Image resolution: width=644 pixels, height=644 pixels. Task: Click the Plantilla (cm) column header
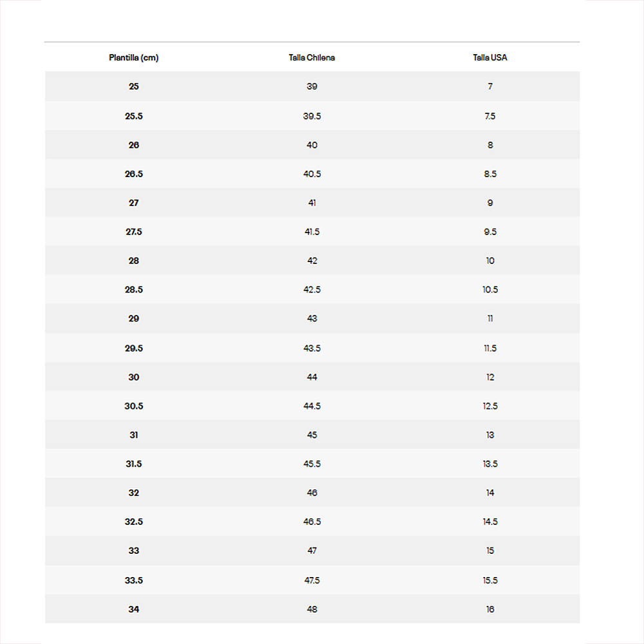(x=133, y=57)
